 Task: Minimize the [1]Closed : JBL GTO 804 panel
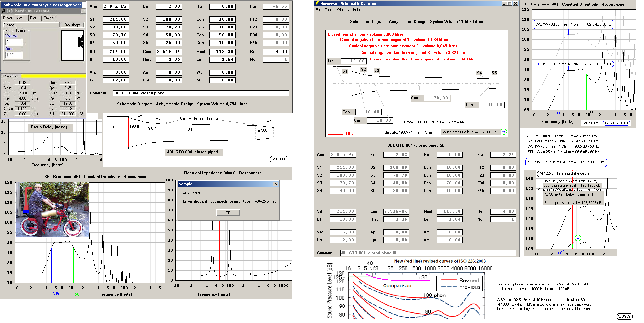(83, 11)
